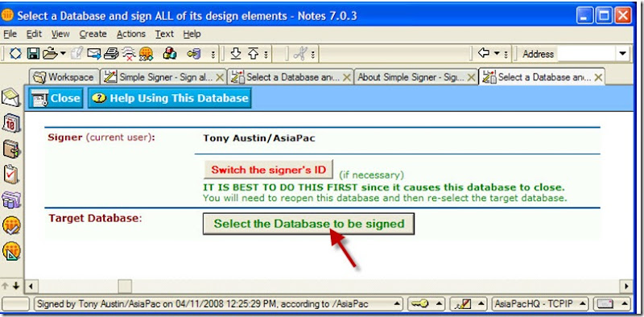
Task: Open the Edit menu
Action: 35,34
